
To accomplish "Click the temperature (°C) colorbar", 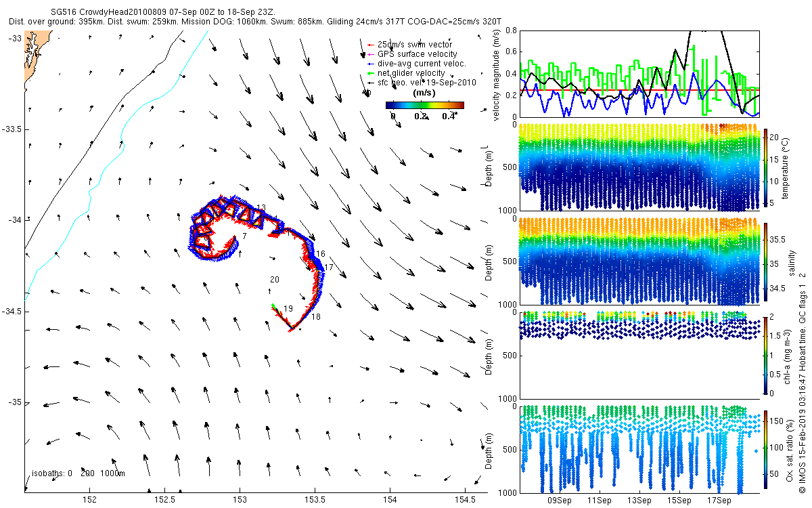I will pyautogui.click(x=765, y=167).
